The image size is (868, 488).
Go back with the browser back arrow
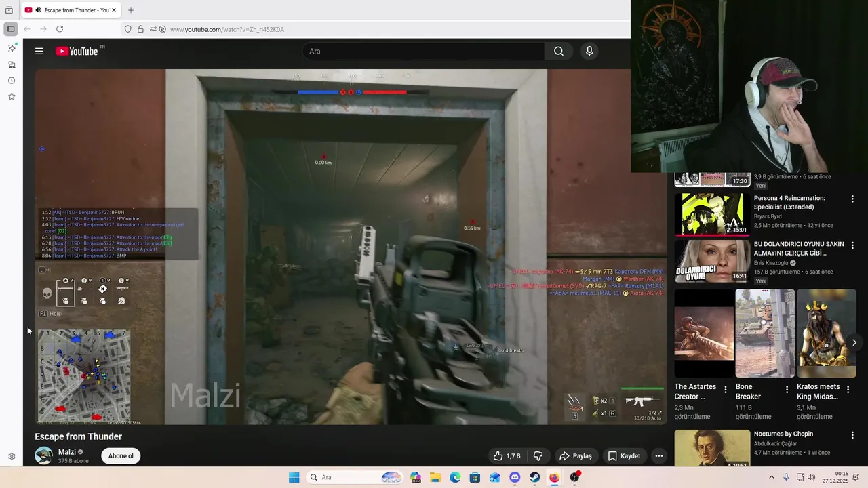27,29
